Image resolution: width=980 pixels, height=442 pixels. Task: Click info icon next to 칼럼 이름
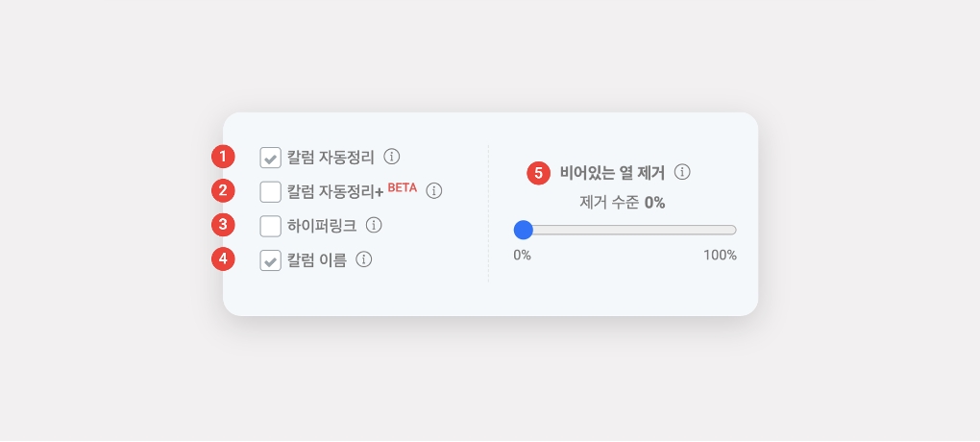(364, 259)
